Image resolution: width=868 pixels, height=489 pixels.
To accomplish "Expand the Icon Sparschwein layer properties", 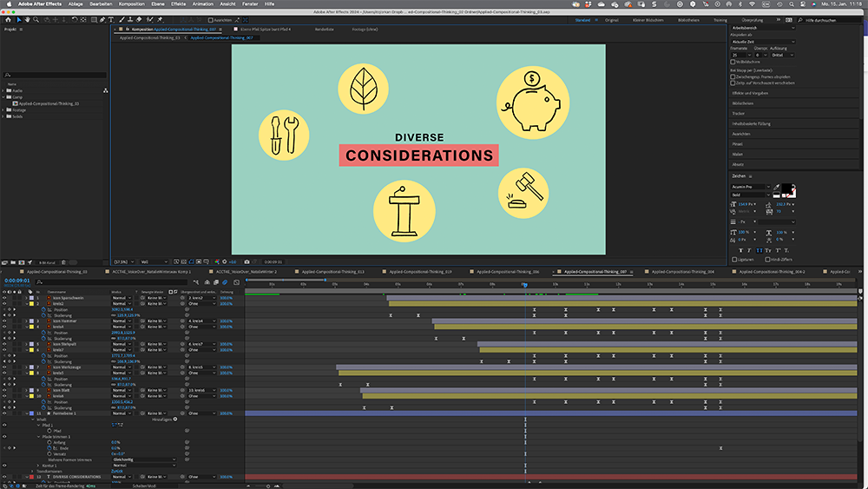I will (x=27, y=298).
